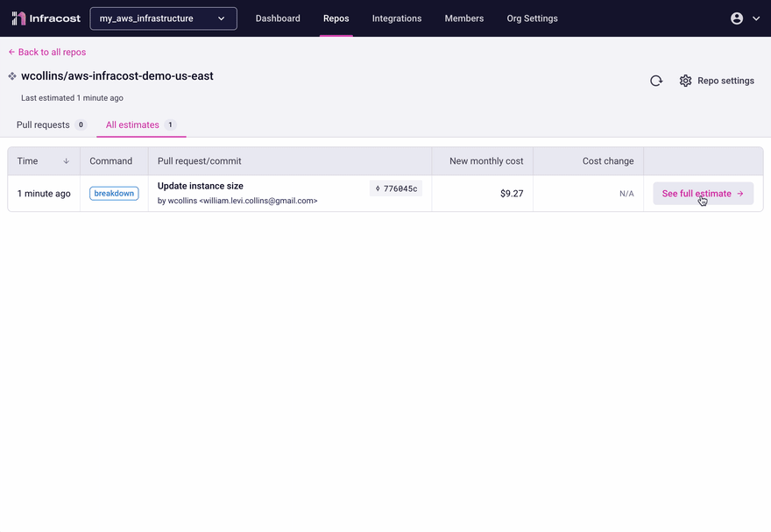Open the my_aws_infrastructure organization dropdown

click(x=163, y=18)
